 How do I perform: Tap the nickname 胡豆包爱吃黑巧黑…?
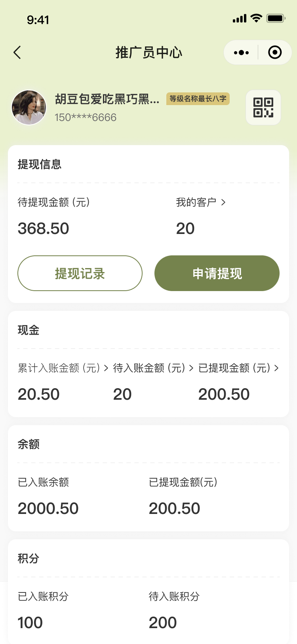(x=107, y=99)
